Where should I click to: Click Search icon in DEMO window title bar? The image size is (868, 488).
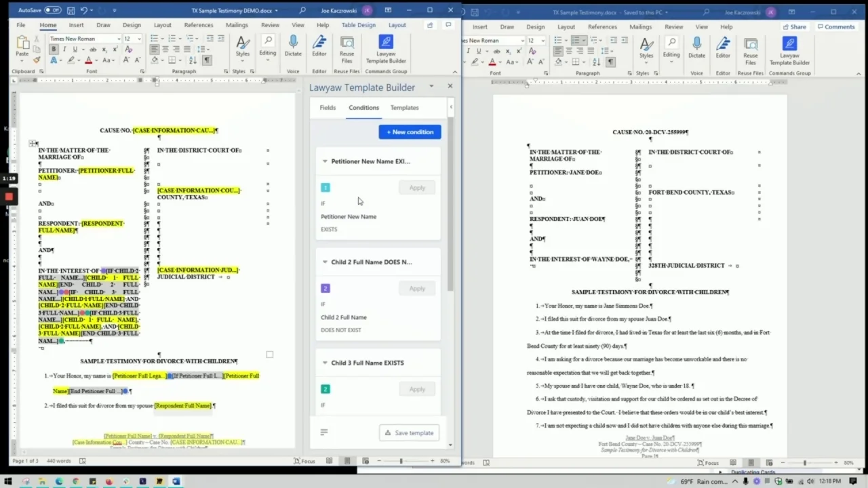[x=302, y=10]
